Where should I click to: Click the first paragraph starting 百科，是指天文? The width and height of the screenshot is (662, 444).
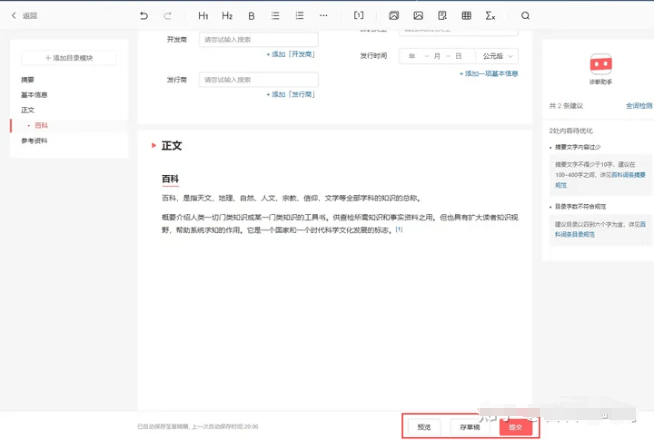[291, 198]
